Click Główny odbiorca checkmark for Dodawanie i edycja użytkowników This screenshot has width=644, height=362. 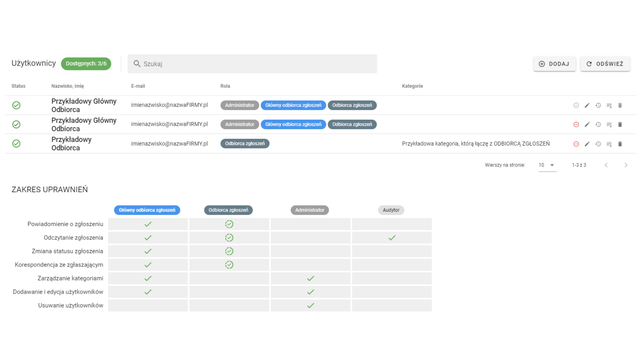click(x=148, y=292)
